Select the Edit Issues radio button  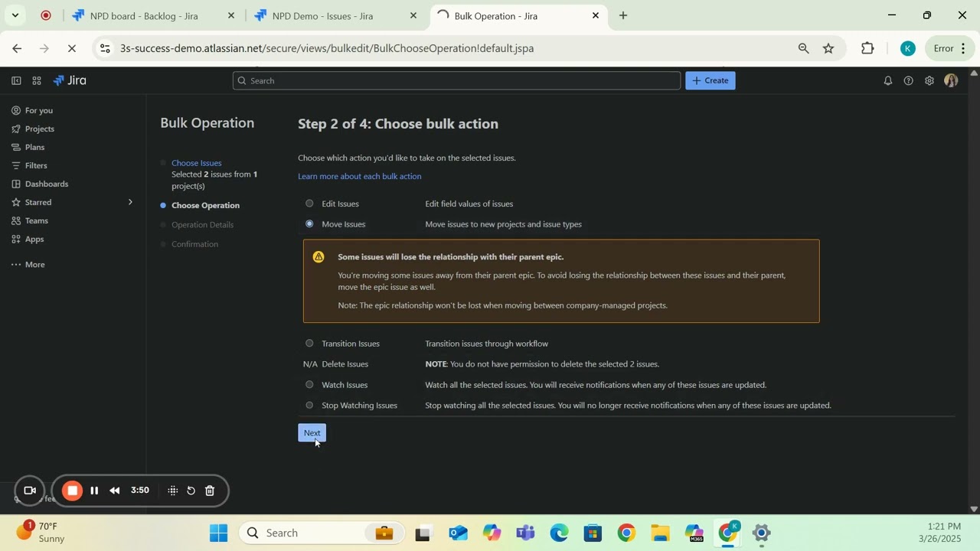tap(309, 204)
